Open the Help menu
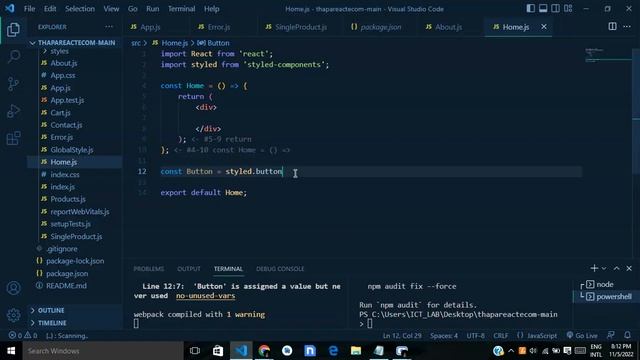 (211, 9)
